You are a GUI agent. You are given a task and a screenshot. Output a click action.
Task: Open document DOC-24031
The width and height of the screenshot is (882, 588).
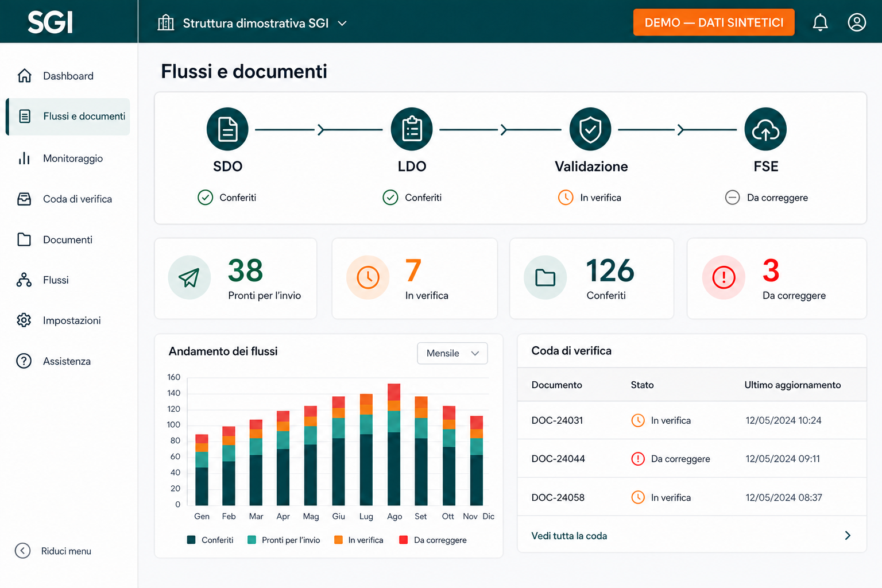pos(557,420)
